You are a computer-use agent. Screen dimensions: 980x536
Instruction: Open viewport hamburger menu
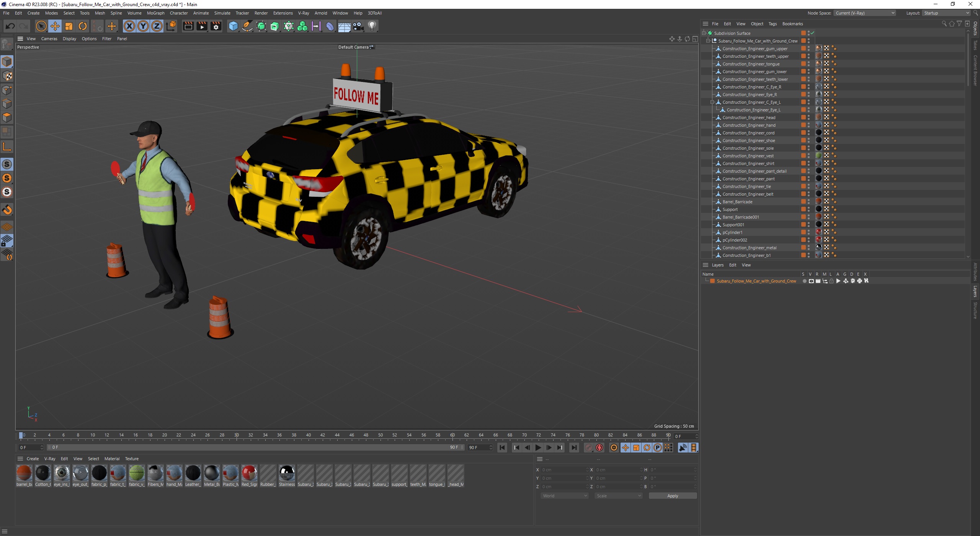tap(20, 39)
